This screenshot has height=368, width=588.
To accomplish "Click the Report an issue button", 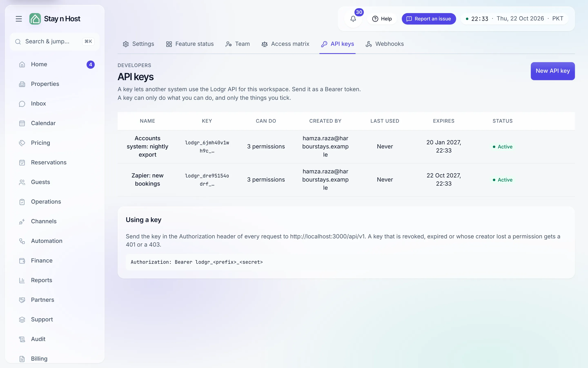I will (x=429, y=19).
